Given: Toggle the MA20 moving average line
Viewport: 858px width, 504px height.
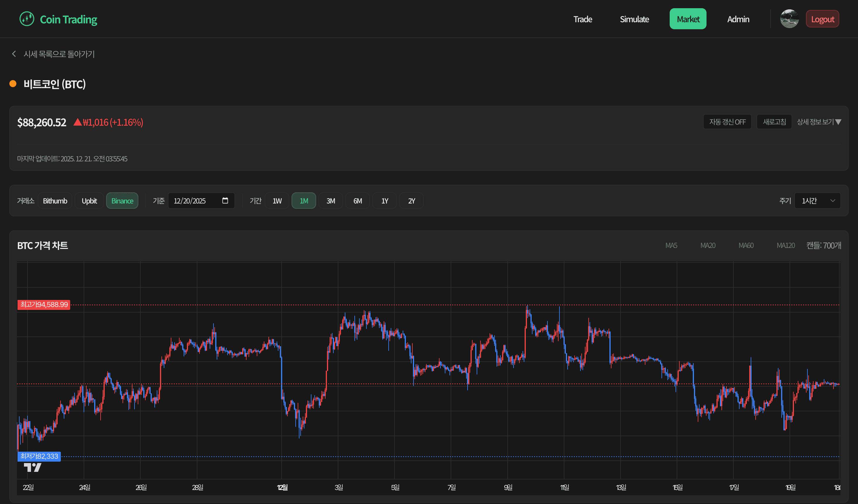Looking at the screenshot, I should pyautogui.click(x=708, y=245).
